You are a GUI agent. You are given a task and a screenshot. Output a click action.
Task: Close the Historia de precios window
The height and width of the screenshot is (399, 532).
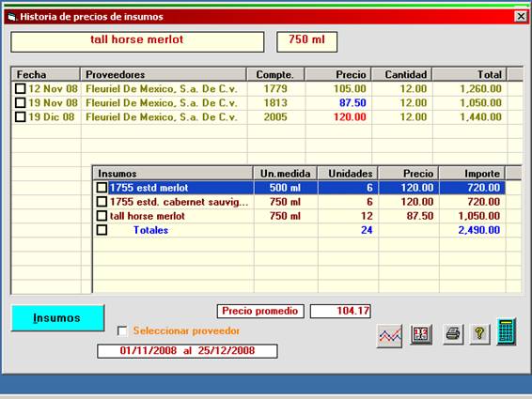coord(521,16)
